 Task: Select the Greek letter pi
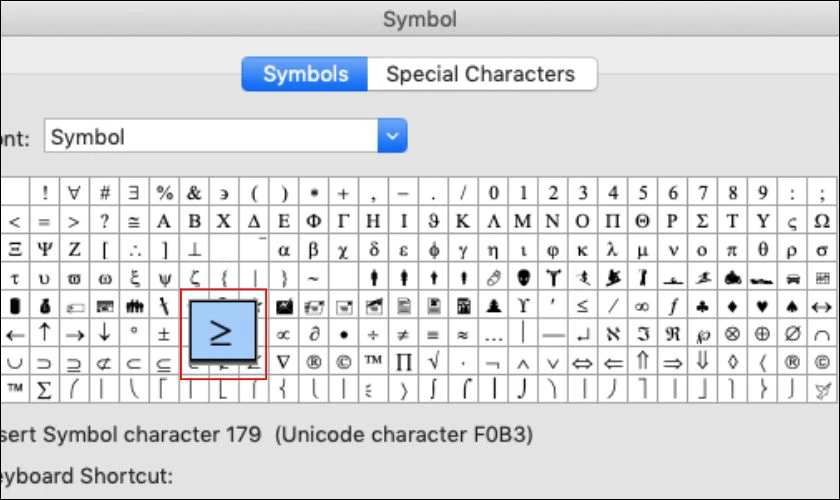731,250
